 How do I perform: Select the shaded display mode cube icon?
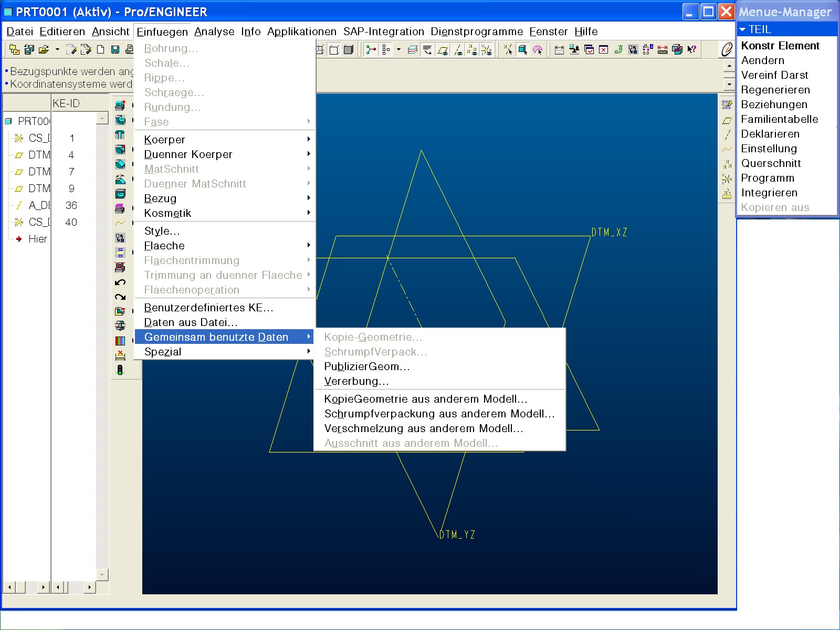click(x=349, y=50)
